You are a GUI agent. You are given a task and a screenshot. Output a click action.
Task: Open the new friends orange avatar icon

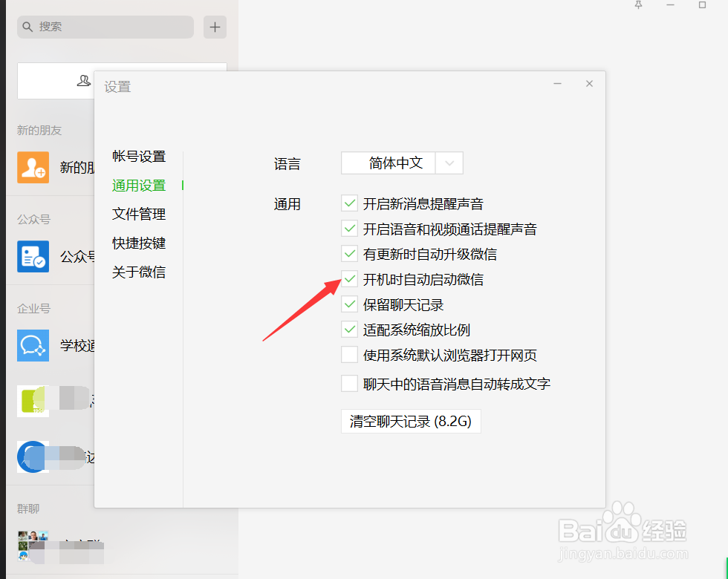tap(33, 168)
